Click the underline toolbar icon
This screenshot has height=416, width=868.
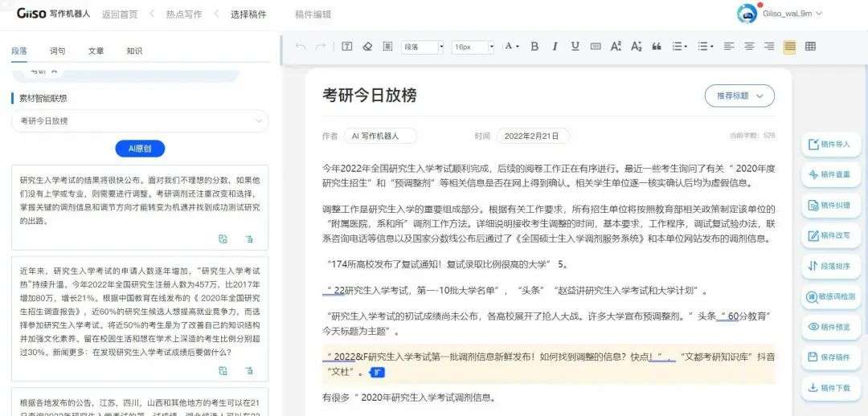click(575, 47)
